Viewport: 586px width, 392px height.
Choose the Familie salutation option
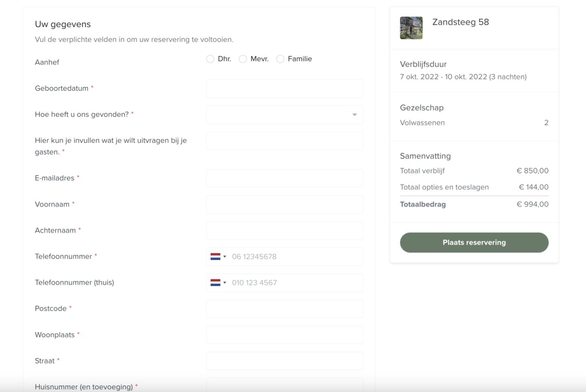[280, 59]
